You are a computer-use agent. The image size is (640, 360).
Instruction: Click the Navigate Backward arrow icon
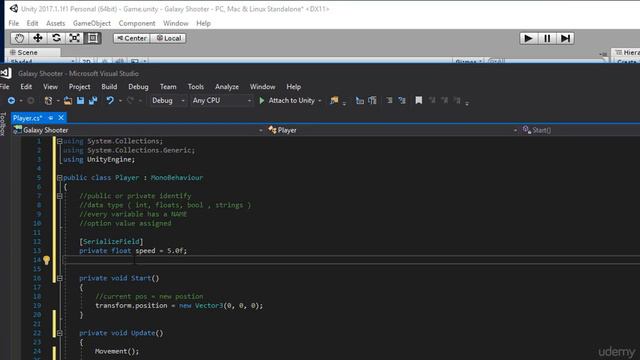pyautogui.click(x=11, y=100)
